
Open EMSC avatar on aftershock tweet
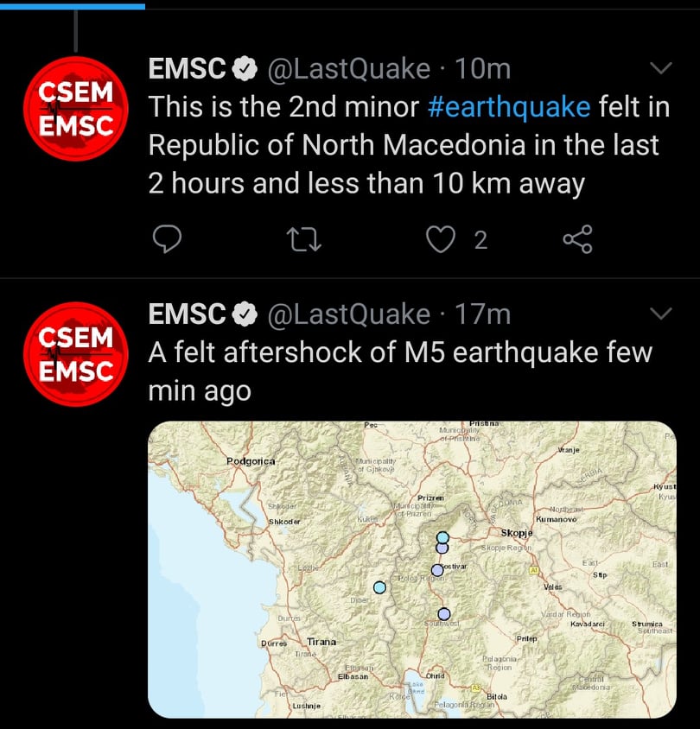[75, 354]
